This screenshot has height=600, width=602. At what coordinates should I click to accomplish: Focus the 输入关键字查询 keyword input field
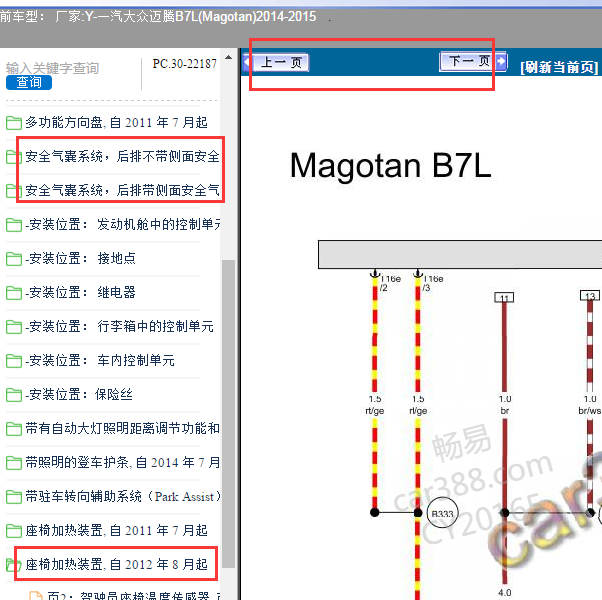click(53, 68)
